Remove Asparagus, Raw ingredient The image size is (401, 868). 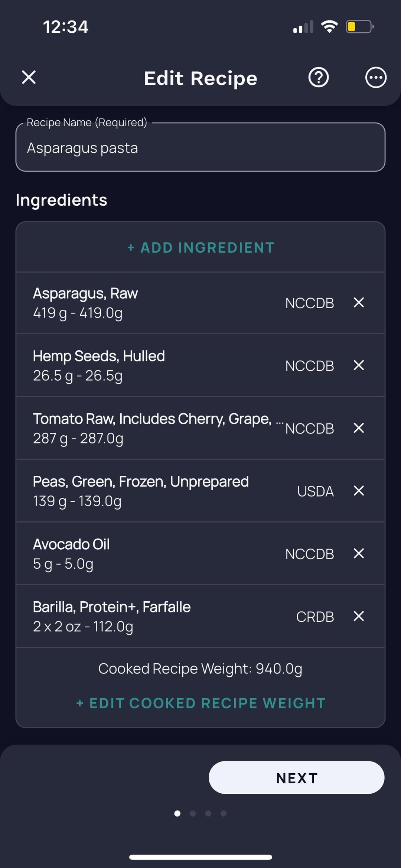(x=359, y=303)
